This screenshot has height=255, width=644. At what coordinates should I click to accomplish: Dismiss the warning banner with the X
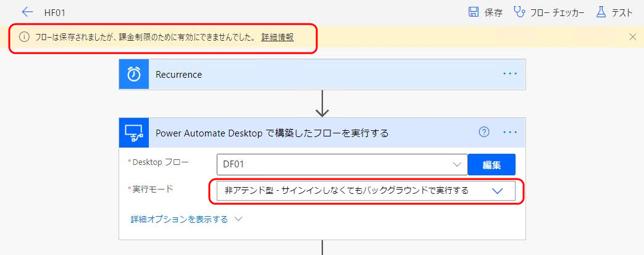coord(633,37)
